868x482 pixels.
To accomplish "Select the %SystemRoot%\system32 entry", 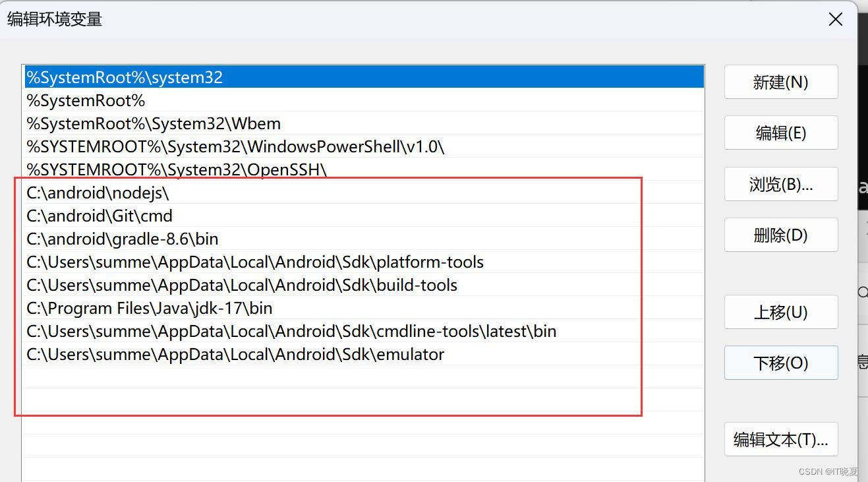I will click(x=364, y=77).
